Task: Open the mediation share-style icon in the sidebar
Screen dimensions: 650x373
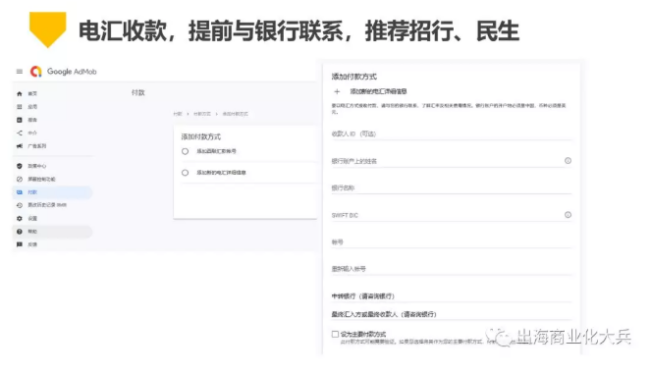Action: click(19, 133)
